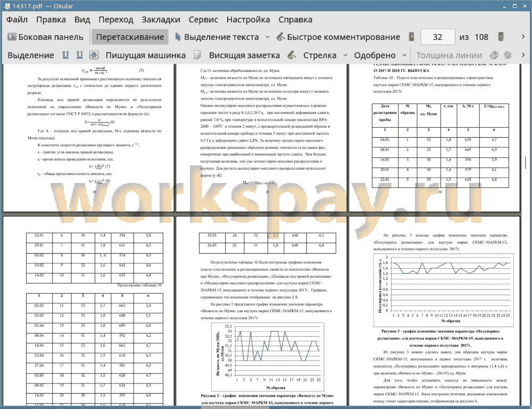Click the Okular app icon in title bar
This screenshot has width=532, height=409.
click(x=6, y=6)
